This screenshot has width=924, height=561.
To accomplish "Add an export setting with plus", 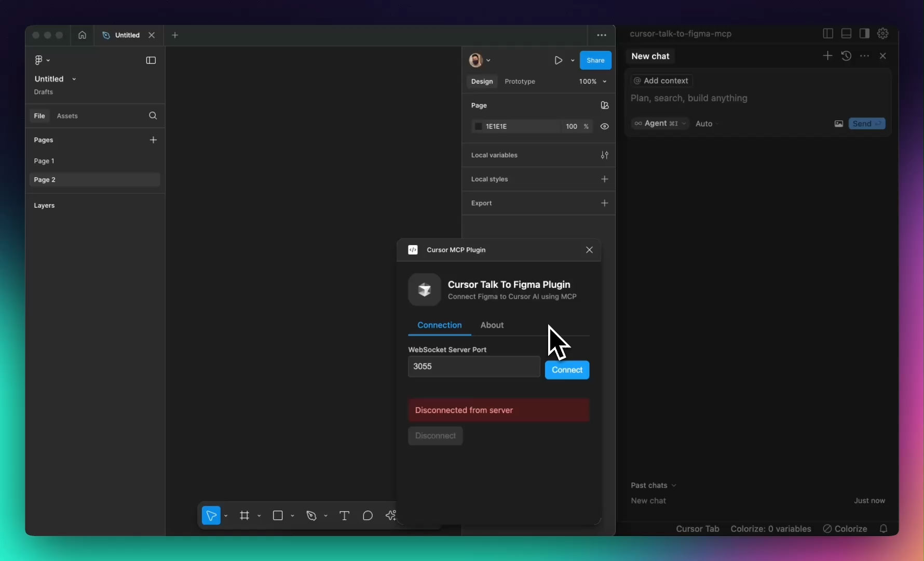I will [605, 203].
